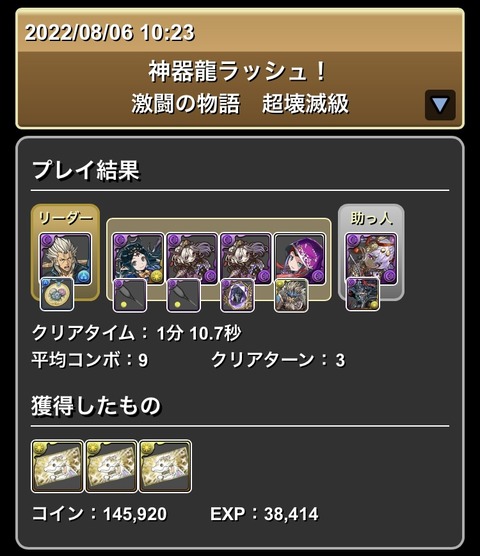Tap the third silver-haired sub monster icon
The image size is (480, 556).
coord(246,259)
